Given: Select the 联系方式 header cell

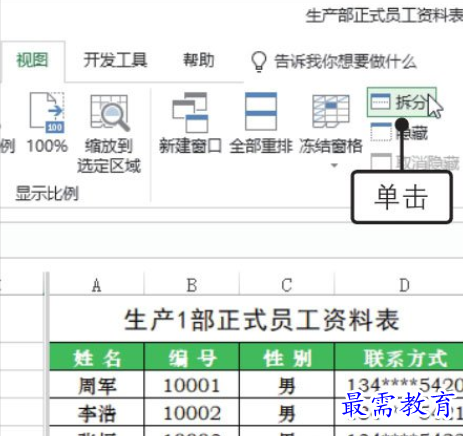Looking at the screenshot, I should [399, 357].
